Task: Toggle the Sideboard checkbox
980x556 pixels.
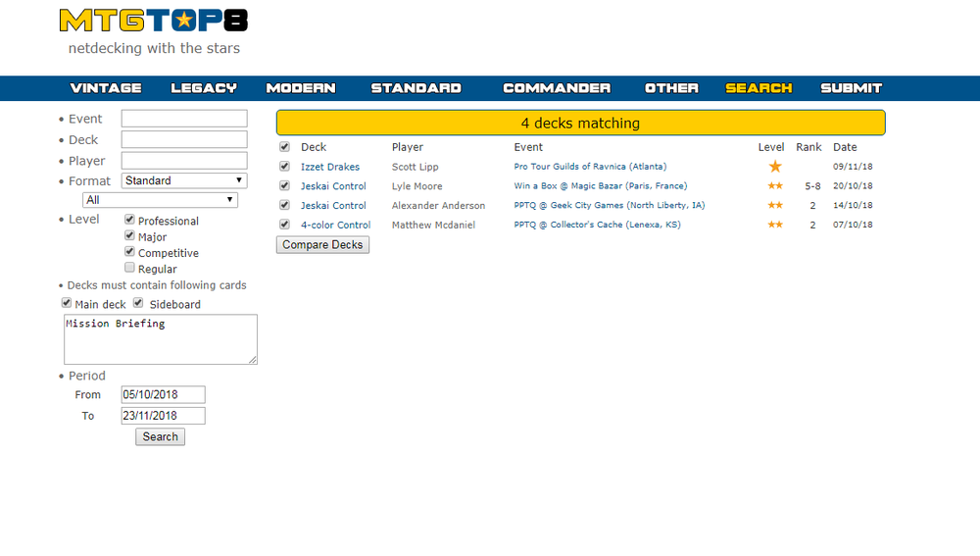Action: (139, 303)
